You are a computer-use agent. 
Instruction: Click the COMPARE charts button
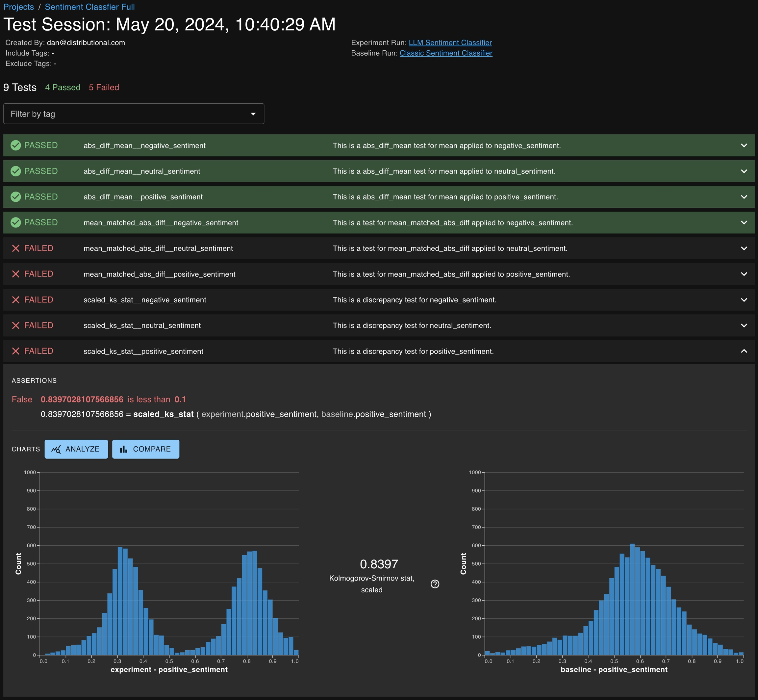click(x=146, y=449)
